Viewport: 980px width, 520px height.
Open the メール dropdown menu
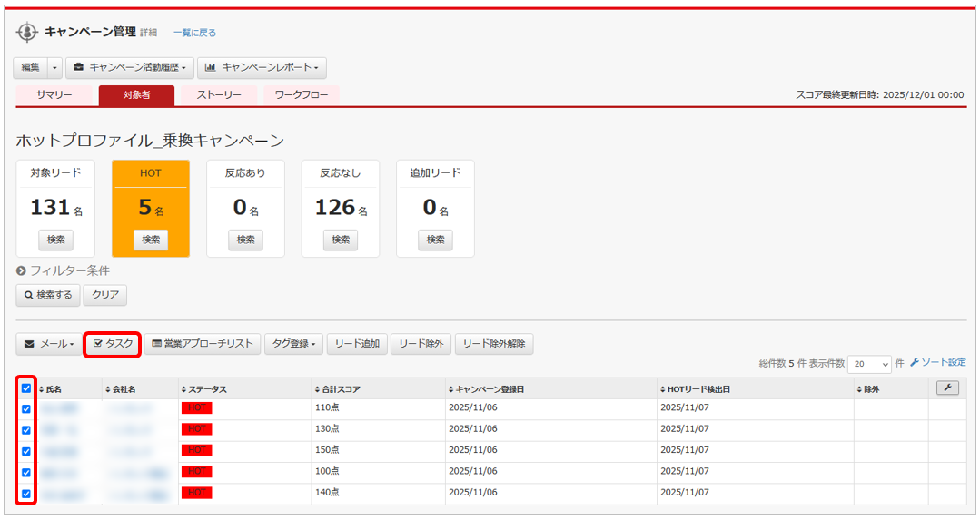click(49, 344)
